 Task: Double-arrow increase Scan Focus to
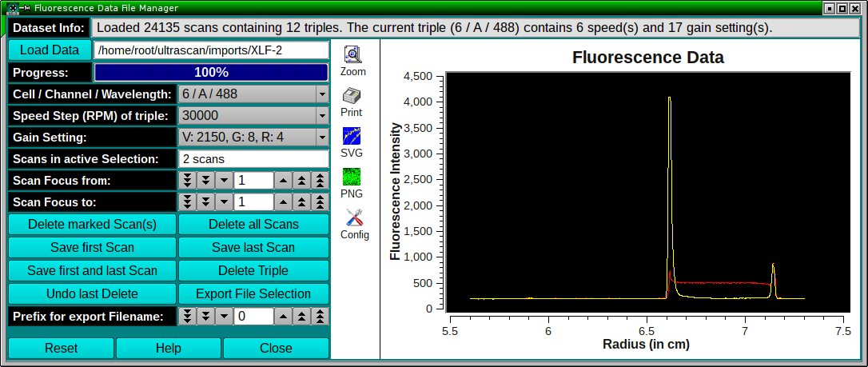click(x=301, y=202)
